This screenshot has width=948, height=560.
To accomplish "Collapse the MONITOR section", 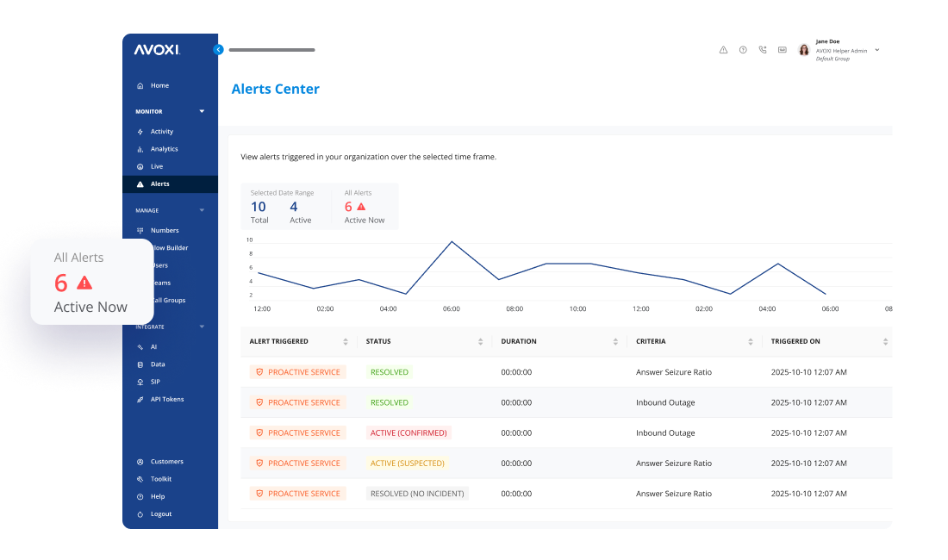I will 201,110.
